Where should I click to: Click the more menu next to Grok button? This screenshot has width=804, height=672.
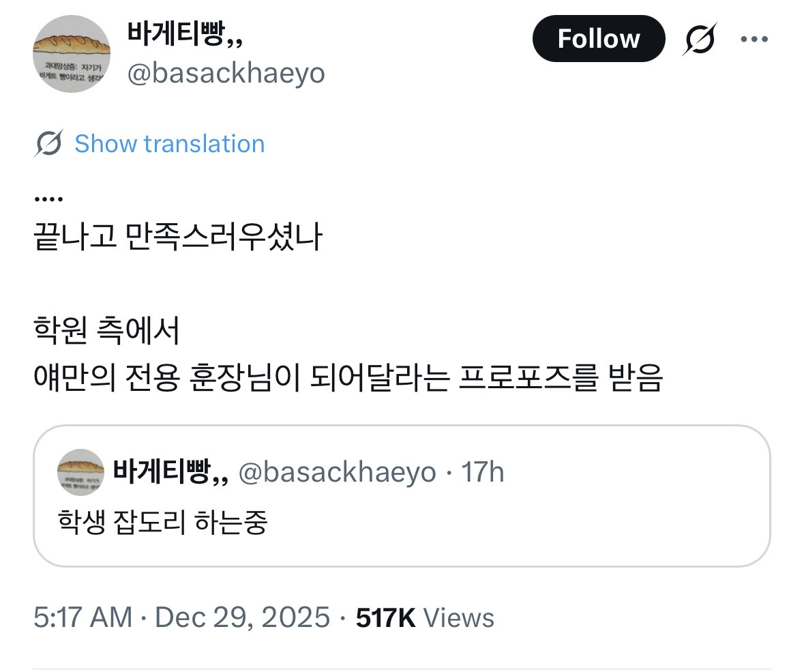click(x=754, y=39)
